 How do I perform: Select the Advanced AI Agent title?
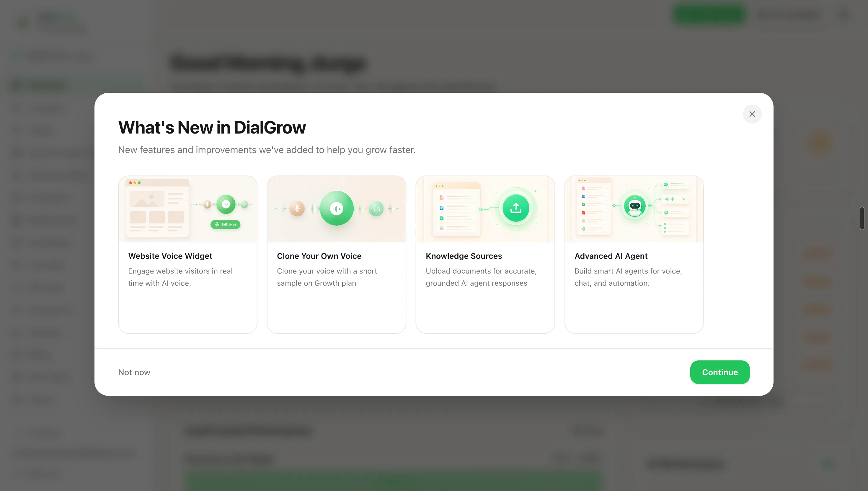pos(611,256)
